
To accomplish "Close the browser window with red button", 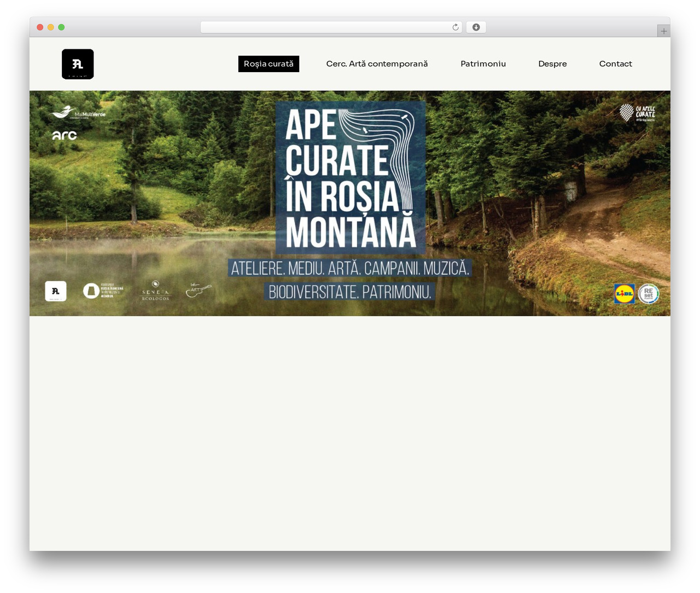I will coord(40,27).
